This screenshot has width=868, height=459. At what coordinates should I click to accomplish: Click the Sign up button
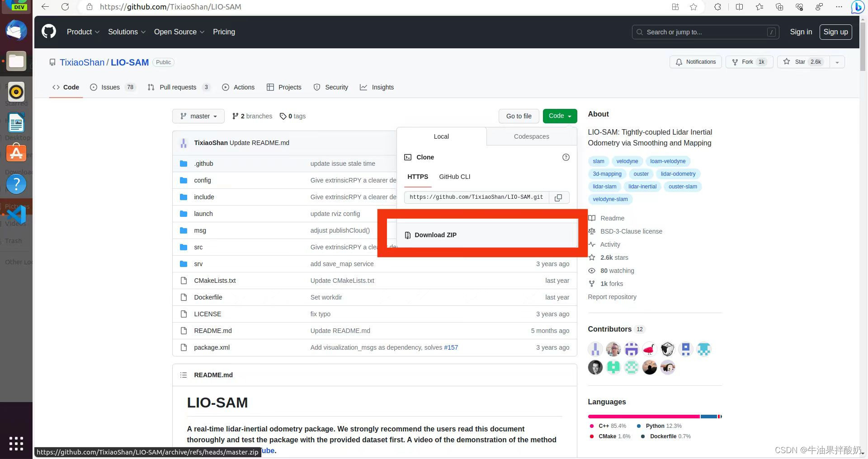pos(835,32)
